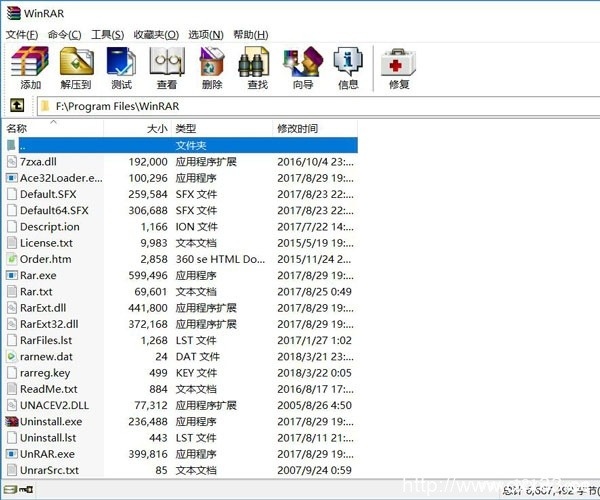
Task: Click the Repair (修复) first-aid icon
Action: [398, 62]
